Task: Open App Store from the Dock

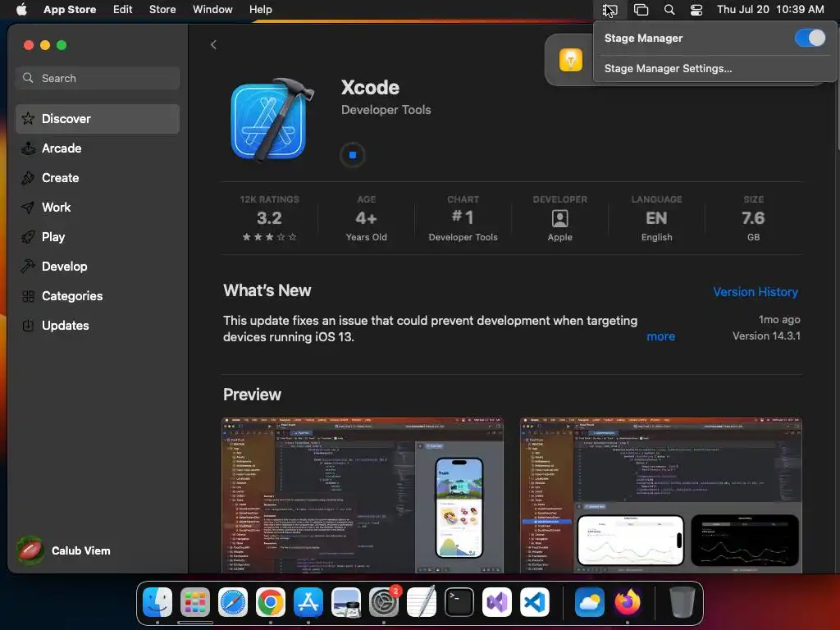Action: (x=308, y=602)
